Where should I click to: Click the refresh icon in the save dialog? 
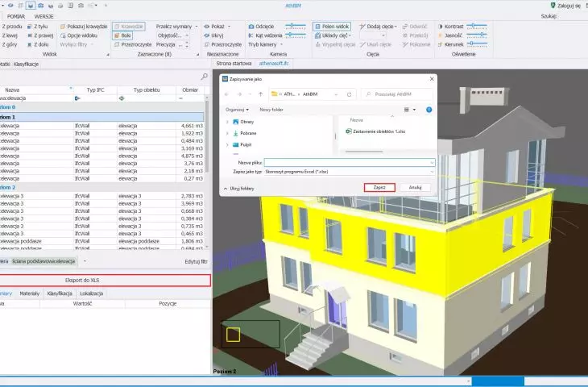coord(349,94)
